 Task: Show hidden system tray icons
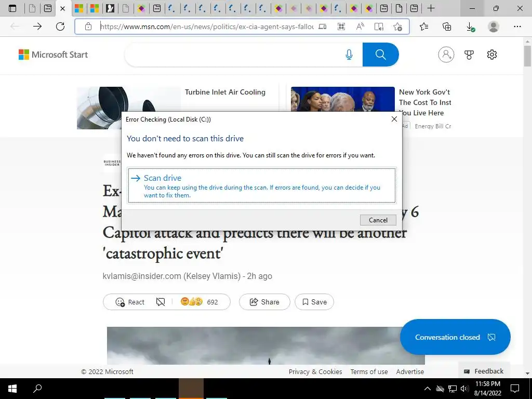coord(428,389)
